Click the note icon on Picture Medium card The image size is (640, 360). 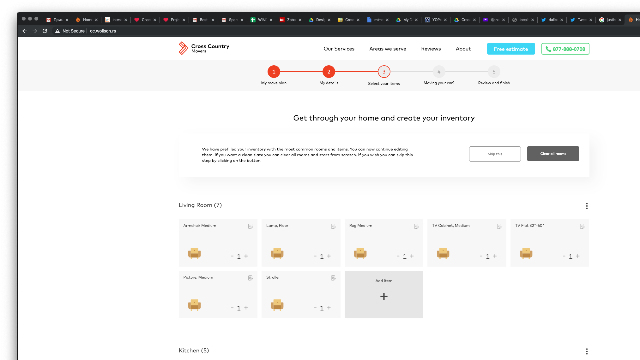(x=250, y=278)
